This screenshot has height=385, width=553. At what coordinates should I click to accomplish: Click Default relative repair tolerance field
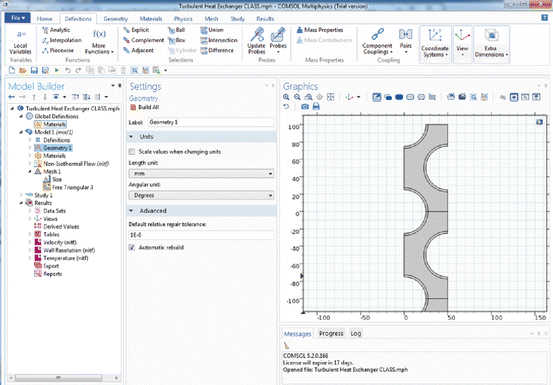[201, 235]
